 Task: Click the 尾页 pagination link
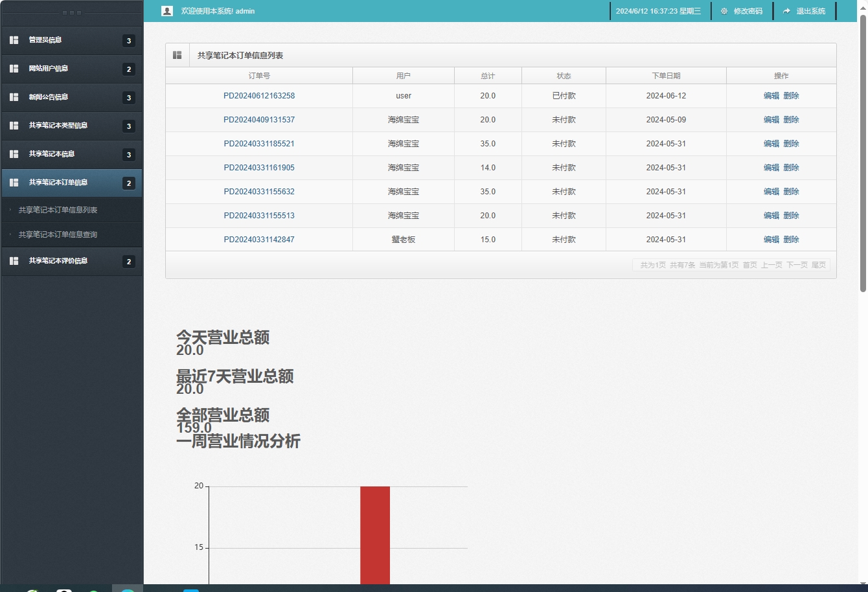point(819,264)
